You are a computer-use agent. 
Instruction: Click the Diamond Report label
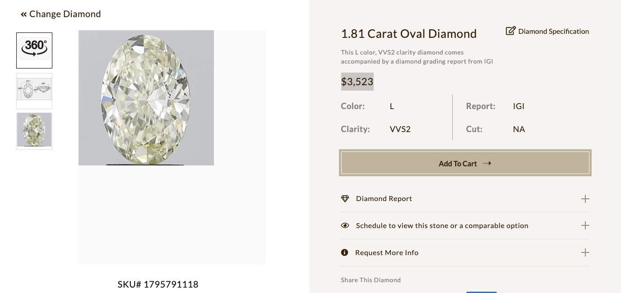click(384, 199)
